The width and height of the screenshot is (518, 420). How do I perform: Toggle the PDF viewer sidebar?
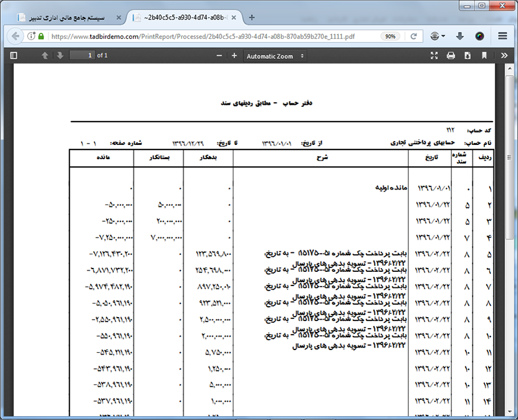(x=14, y=56)
